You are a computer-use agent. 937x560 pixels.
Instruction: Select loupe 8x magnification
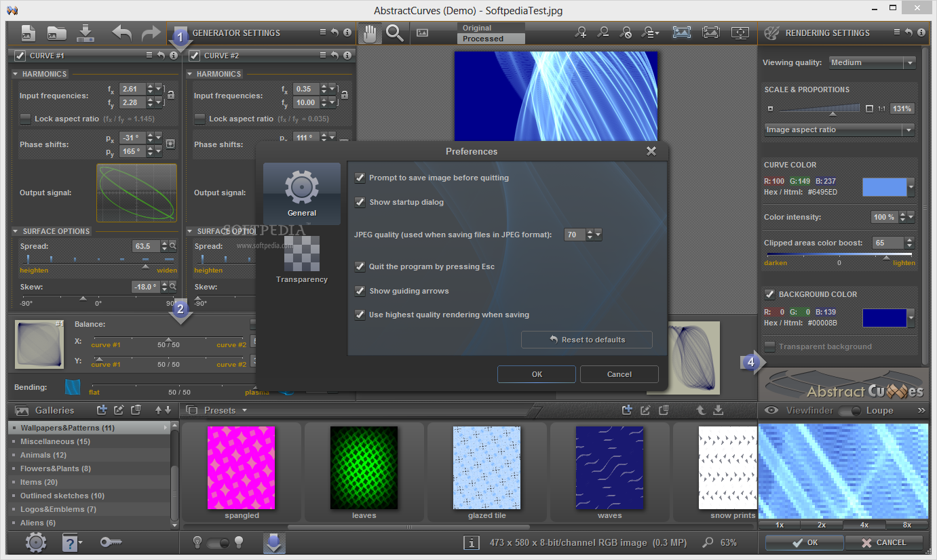click(907, 525)
